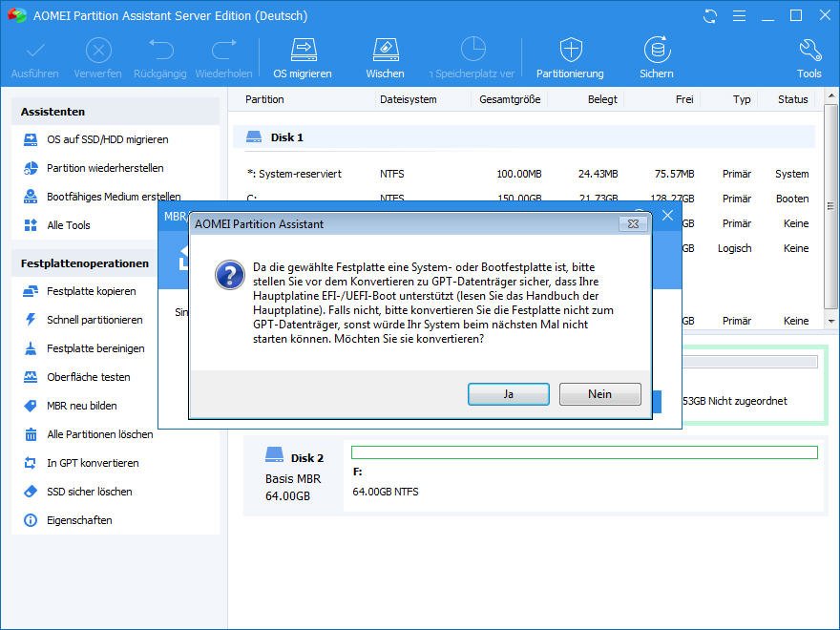The image size is (840, 630).
Task: Confirm conversion with the Ja button
Action: click(509, 394)
